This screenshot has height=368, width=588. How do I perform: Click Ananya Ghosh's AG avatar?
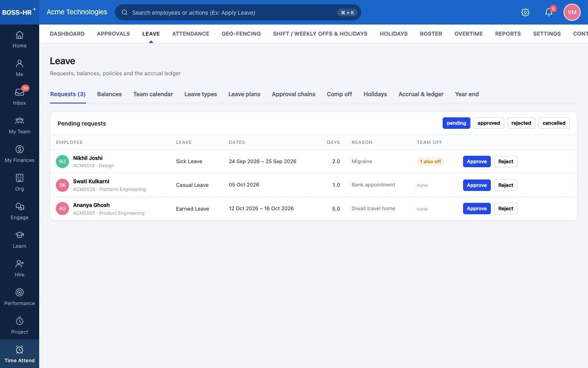(62, 209)
